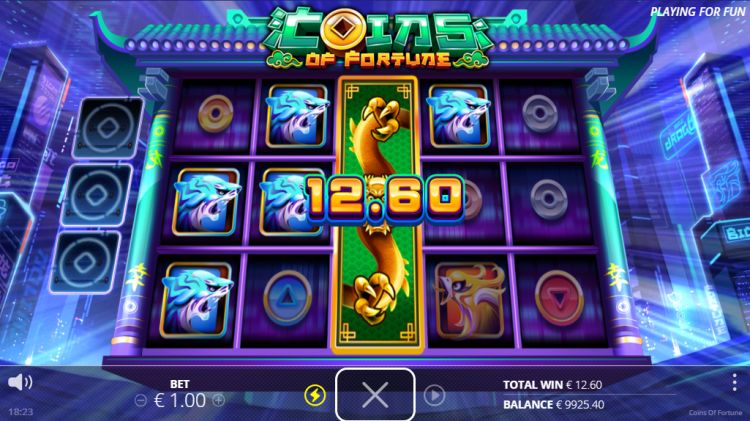
Task: Click the silver coin symbol top-right reel
Action: click(540, 114)
